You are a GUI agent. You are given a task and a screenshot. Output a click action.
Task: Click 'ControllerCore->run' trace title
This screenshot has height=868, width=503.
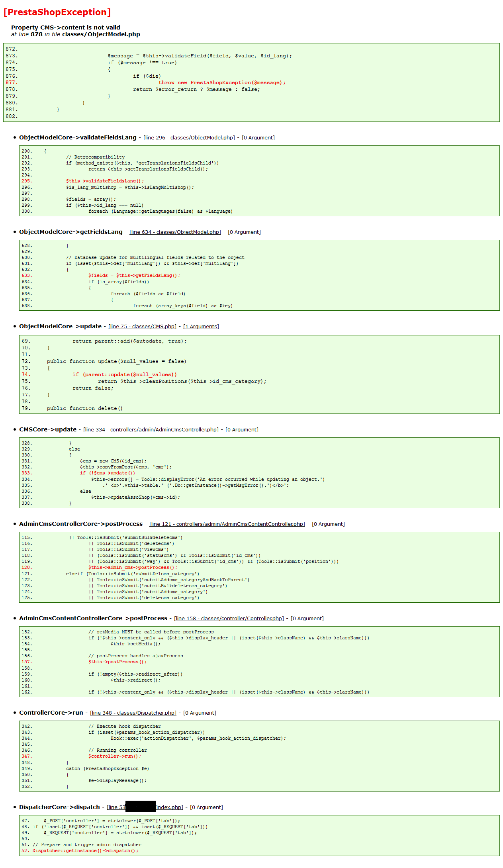click(51, 713)
